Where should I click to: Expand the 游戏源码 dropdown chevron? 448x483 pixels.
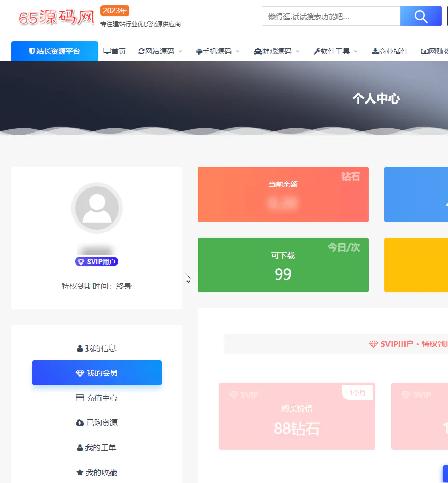tap(298, 51)
